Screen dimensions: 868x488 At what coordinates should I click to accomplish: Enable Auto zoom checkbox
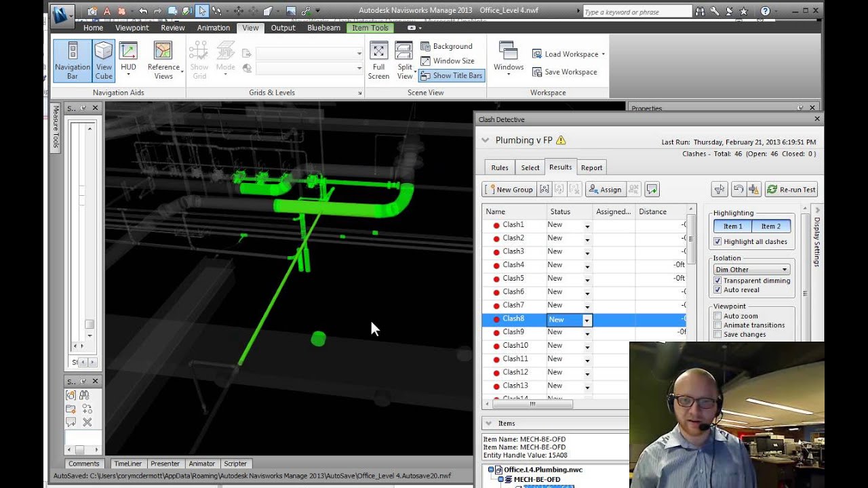717,316
